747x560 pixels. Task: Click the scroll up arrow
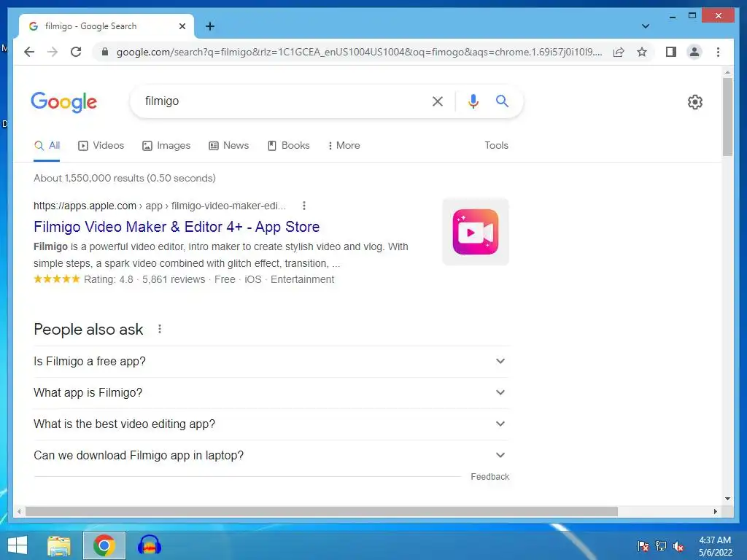pos(727,72)
